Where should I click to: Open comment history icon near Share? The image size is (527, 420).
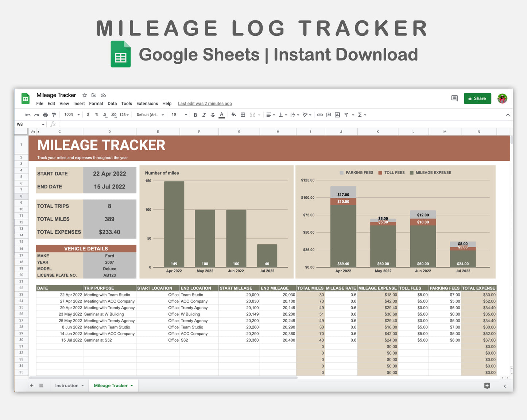[454, 98]
